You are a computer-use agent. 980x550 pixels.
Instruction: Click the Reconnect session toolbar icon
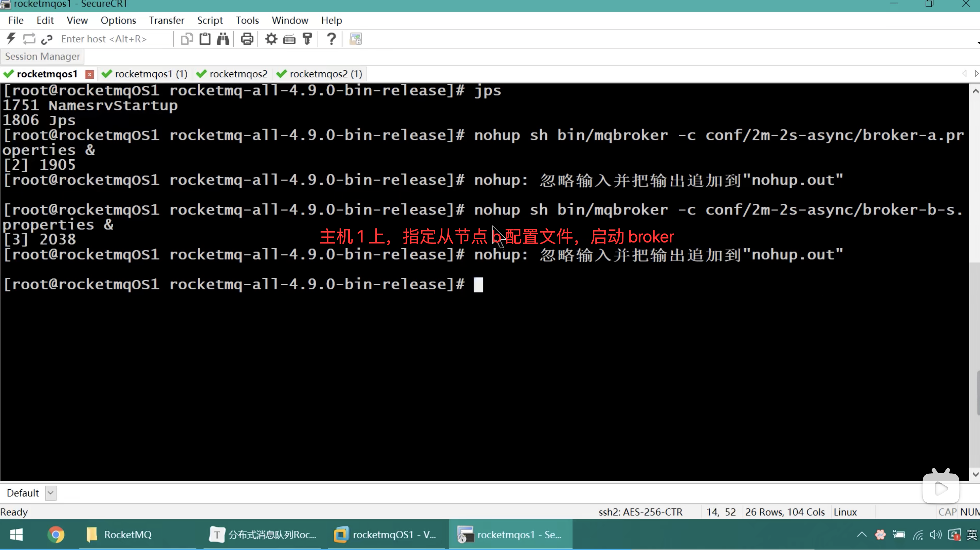coord(29,38)
